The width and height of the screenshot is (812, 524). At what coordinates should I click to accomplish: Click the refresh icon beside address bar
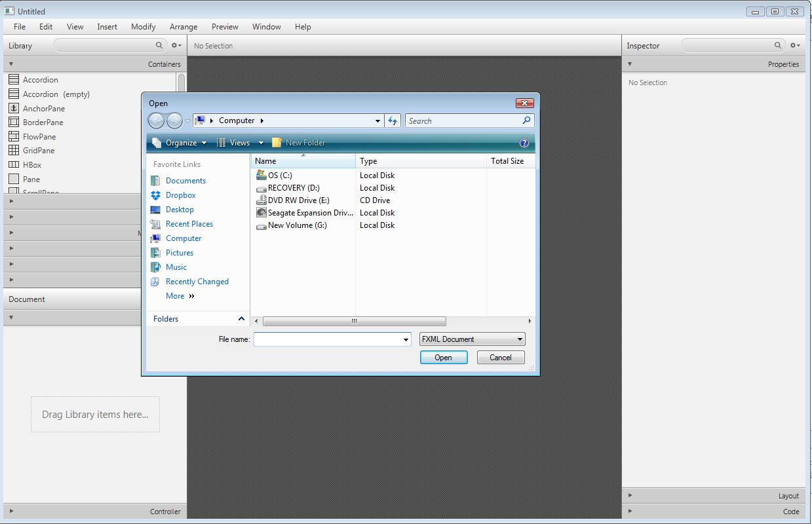(x=393, y=121)
